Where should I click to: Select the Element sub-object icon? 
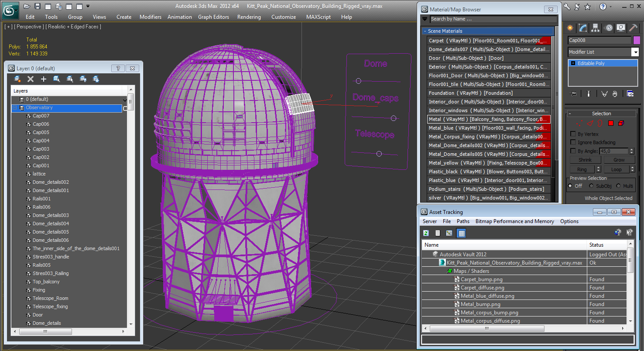[x=621, y=124]
